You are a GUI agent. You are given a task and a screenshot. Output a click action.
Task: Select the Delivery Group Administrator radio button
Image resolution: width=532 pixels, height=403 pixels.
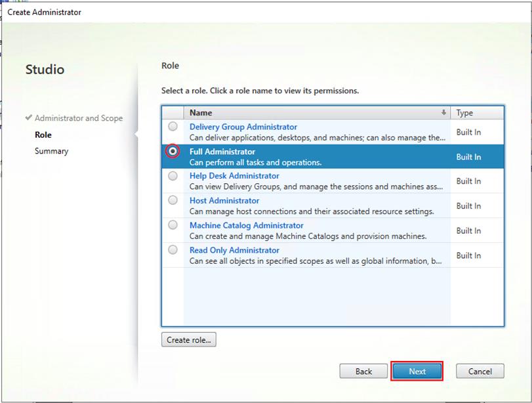(x=173, y=126)
